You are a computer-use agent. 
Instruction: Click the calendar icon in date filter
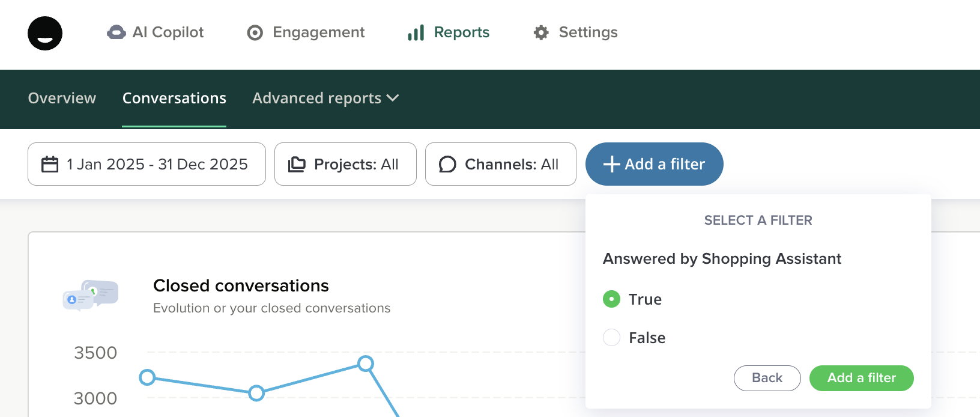pyautogui.click(x=50, y=164)
